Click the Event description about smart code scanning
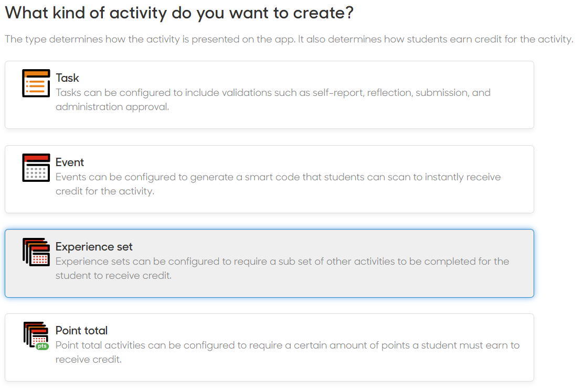Viewport: 584px width, 392px height. [x=278, y=184]
